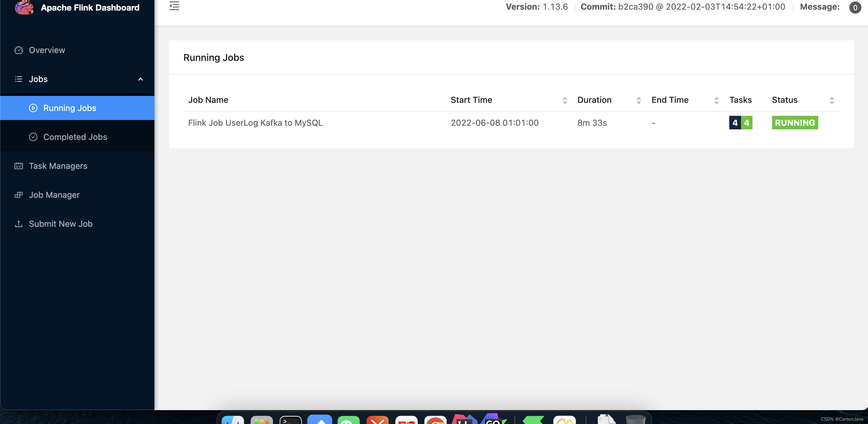This screenshot has height=424, width=868.
Task: Click start time 2022-06-08 01:01:00
Action: coord(495,123)
